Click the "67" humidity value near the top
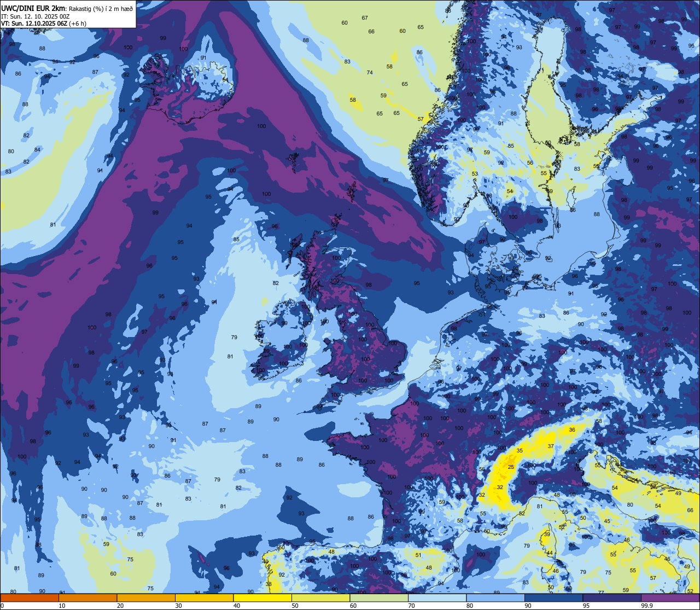The image size is (700, 610). [x=365, y=18]
